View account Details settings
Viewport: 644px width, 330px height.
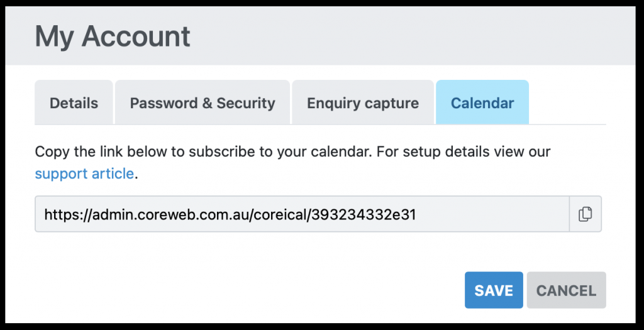(x=74, y=103)
